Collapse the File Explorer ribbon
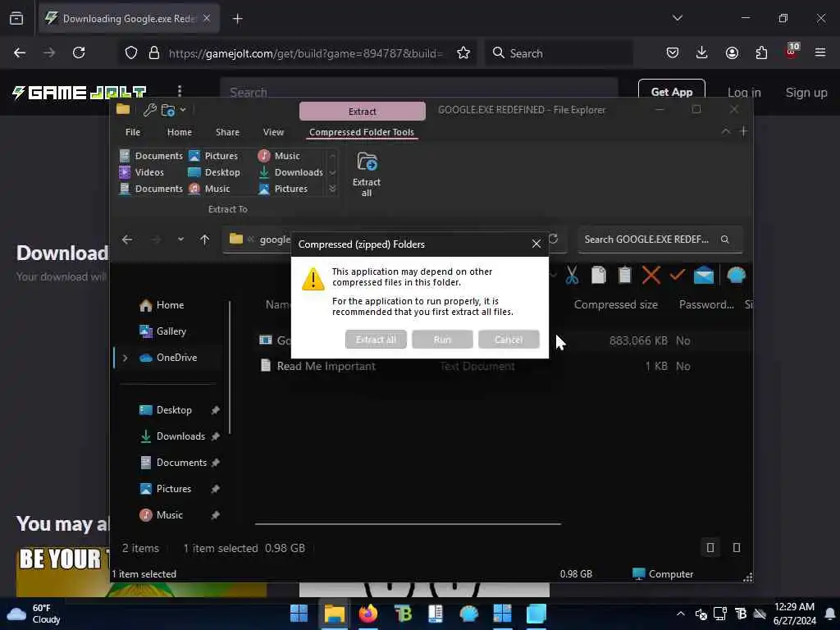Screen dimensions: 840x630 tap(726, 131)
